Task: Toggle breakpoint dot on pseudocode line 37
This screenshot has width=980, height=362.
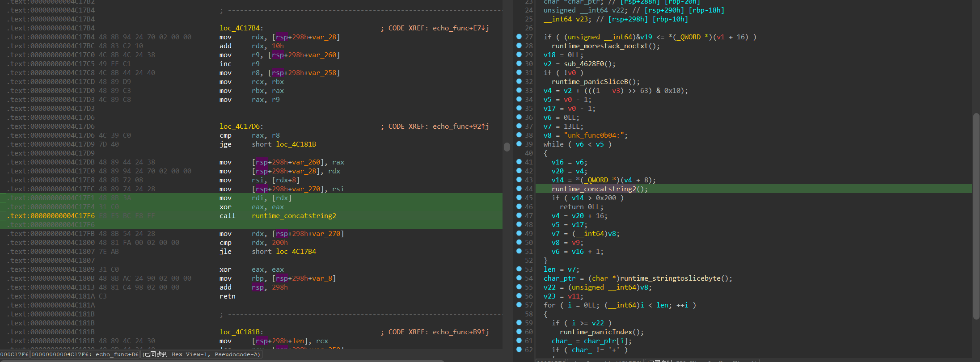Action: click(519, 126)
